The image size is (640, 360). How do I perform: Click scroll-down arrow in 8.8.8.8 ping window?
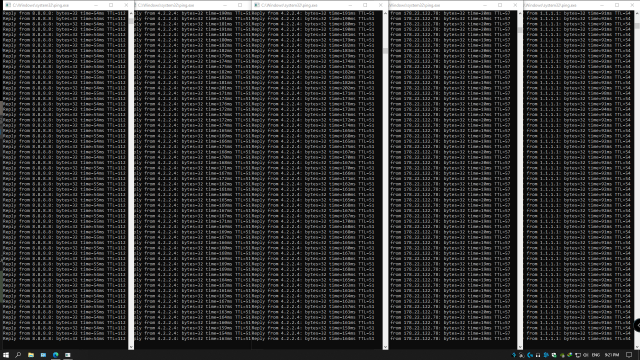pos(131,347)
